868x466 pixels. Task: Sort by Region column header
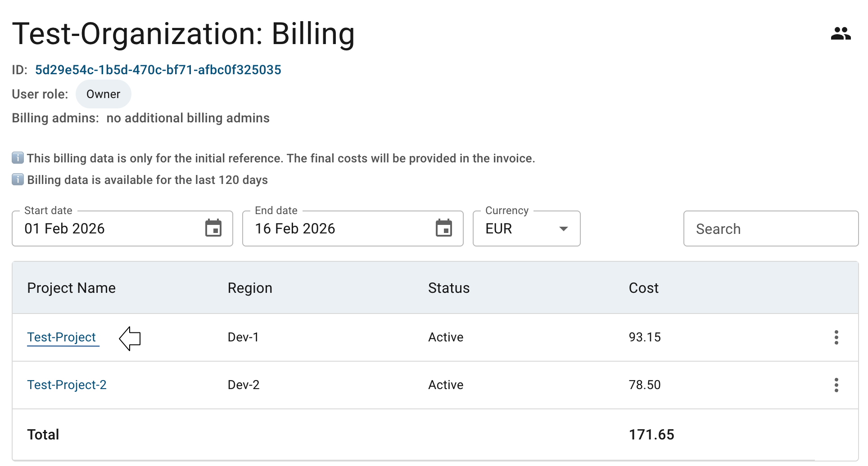click(x=250, y=288)
